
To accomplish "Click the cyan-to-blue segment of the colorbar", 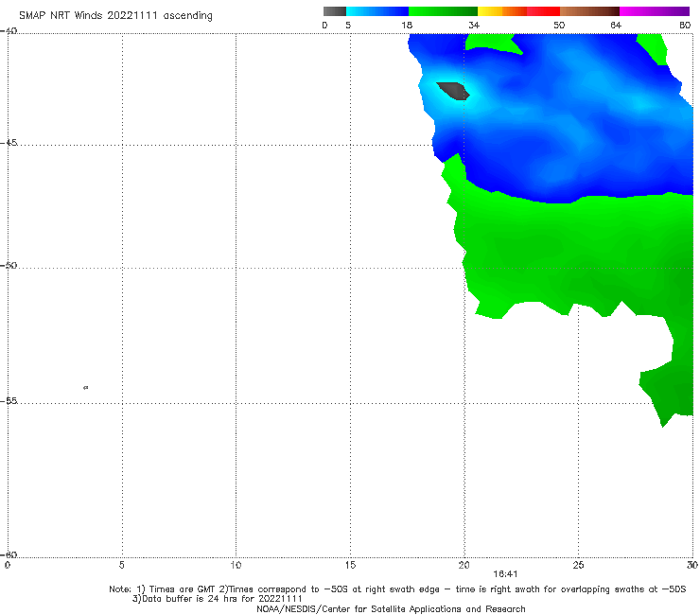I will [x=377, y=11].
